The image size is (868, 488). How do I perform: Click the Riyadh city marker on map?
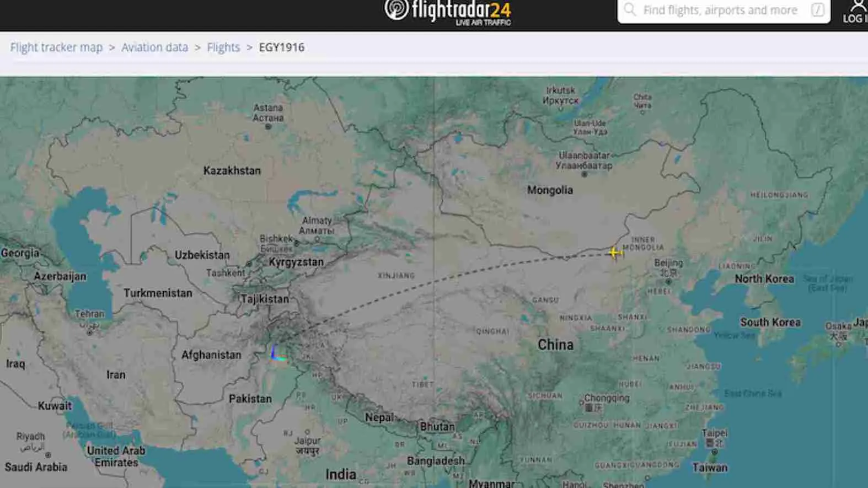click(48, 455)
